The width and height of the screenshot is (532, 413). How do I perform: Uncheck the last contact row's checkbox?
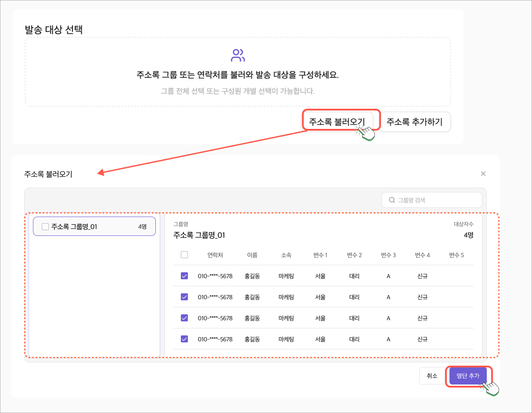(x=184, y=339)
